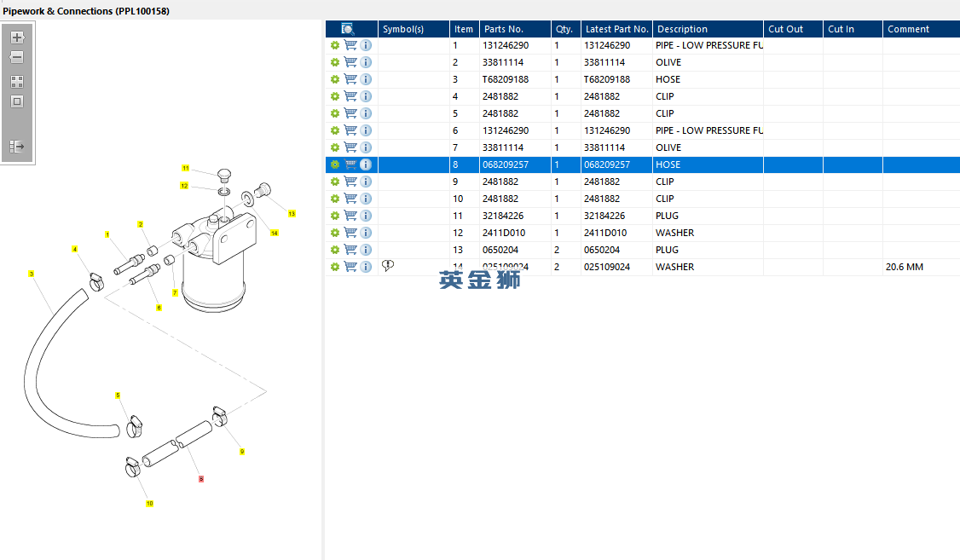Image resolution: width=960 pixels, height=560 pixels.
Task: Sort by the Parts No. column header
Action: [516, 29]
